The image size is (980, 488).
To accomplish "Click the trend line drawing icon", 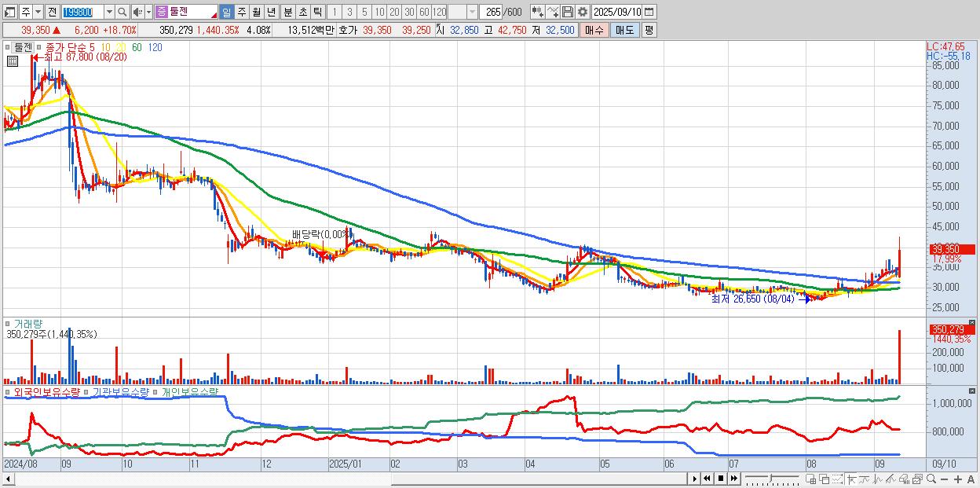I will 865,479.
